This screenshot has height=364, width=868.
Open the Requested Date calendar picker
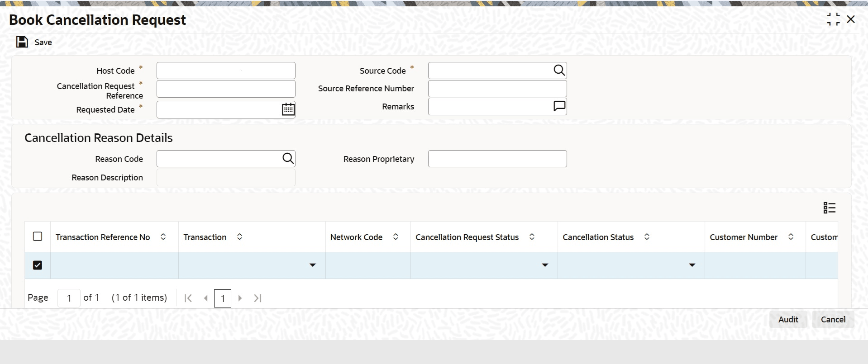tap(288, 109)
